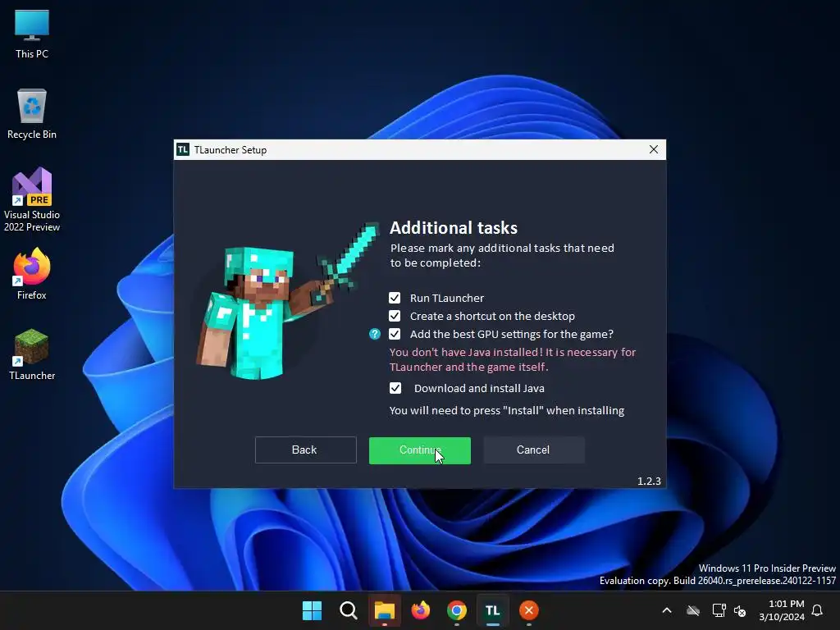Click the green Continue button
This screenshot has height=630, width=840.
419,450
